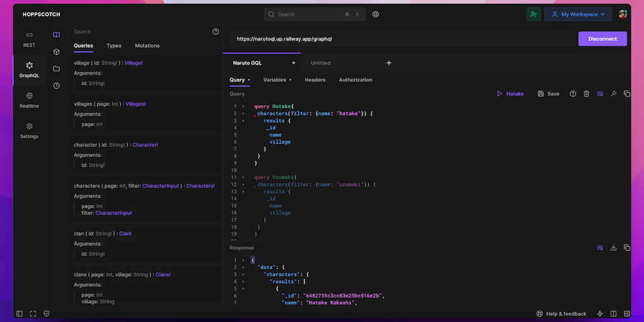Click the invite user icon button

point(534,14)
